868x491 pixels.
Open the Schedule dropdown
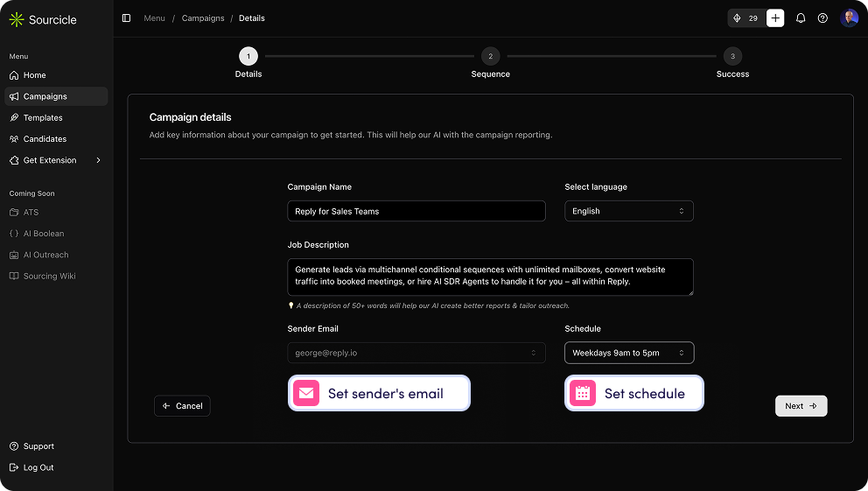click(629, 353)
